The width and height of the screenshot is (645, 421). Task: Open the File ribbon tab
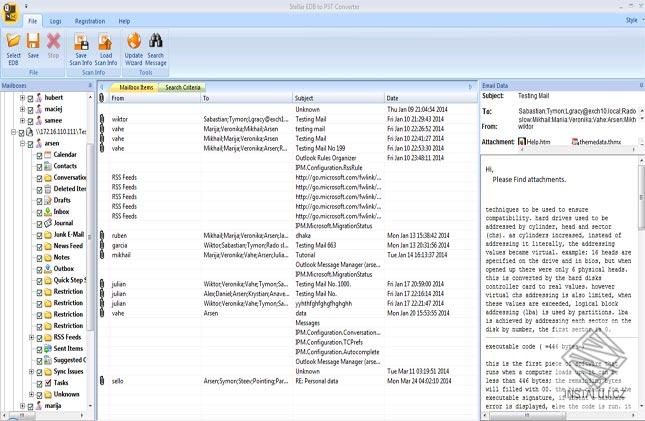click(x=32, y=21)
